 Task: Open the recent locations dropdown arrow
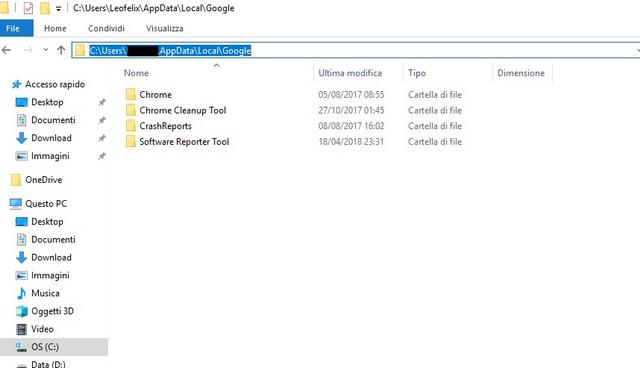pyautogui.click(x=46, y=50)
